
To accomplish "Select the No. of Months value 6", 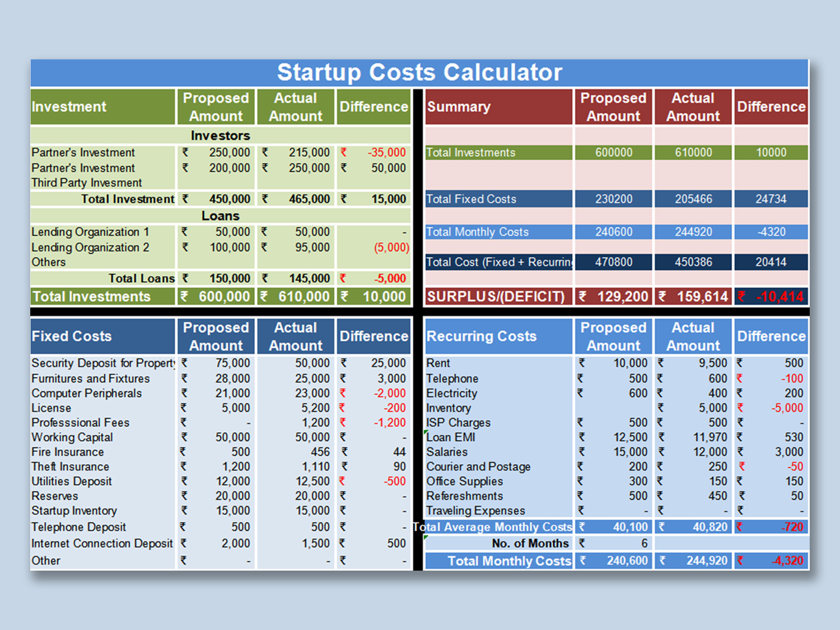I will pyautogui.click(x=614, y=543).
